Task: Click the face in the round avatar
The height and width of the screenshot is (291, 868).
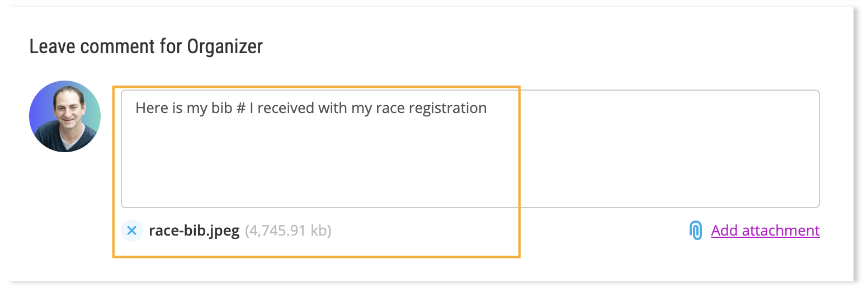Action: (x=68, y=111)
